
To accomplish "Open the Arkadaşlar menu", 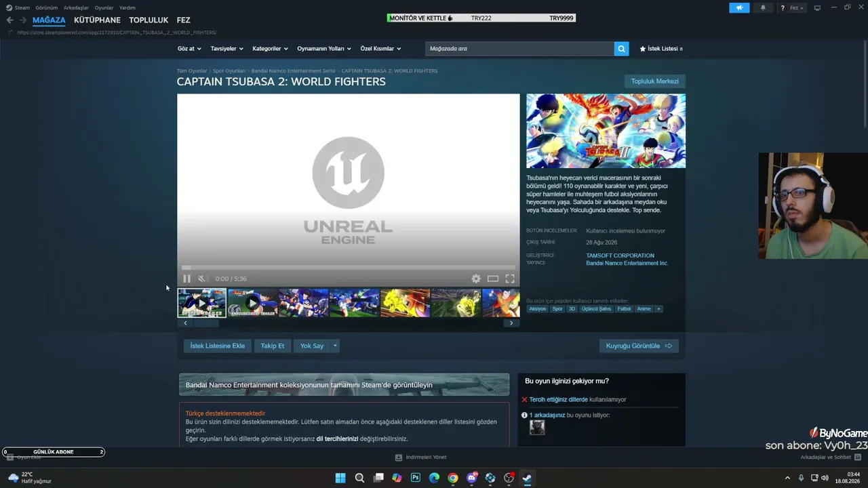I will pyautogui.click(x=76, y=8).
